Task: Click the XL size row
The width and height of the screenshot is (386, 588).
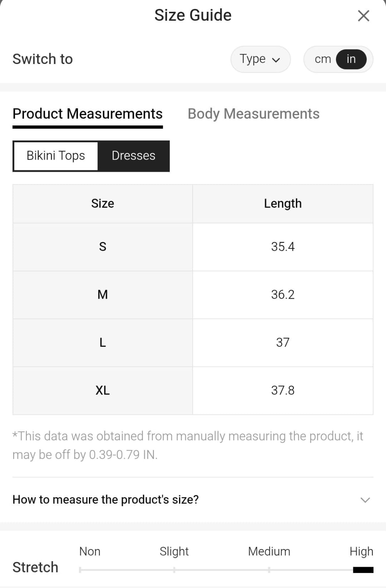Action: point(103,391)
